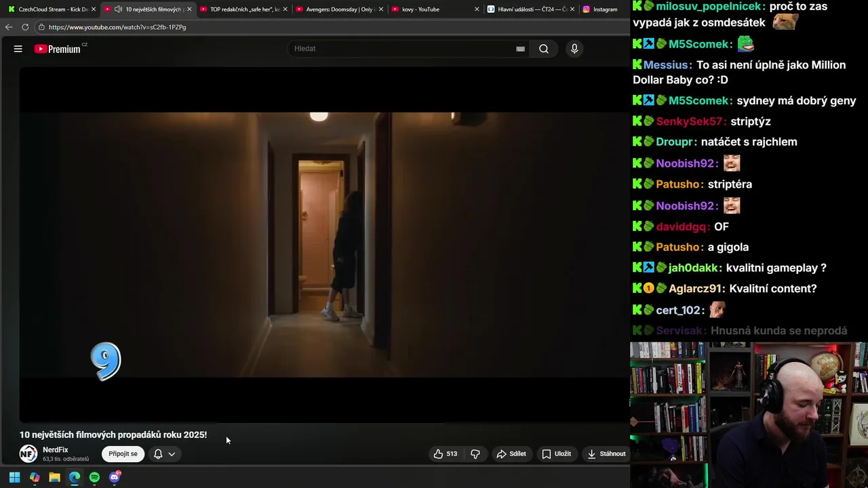Image resolution: width=868 pixels, height=488 pixels.
Task: Open the on-screen keyboard in search box
Action: (520, 49)
